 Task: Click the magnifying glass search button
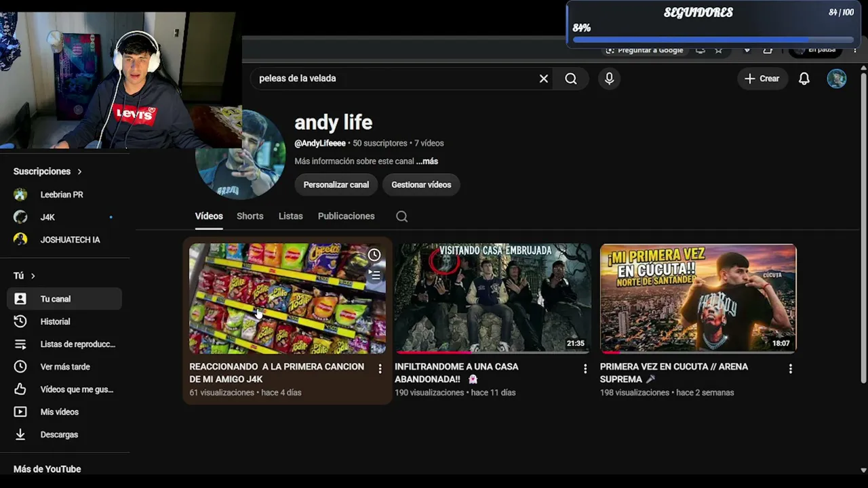point(571,79)
